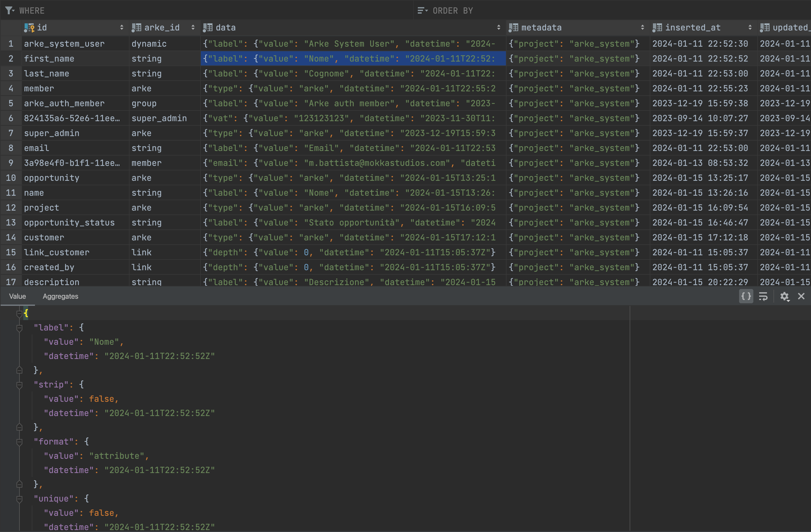811x532 pixels.
Task: Click into the WHERE filter field
Action: coord(204,11)
